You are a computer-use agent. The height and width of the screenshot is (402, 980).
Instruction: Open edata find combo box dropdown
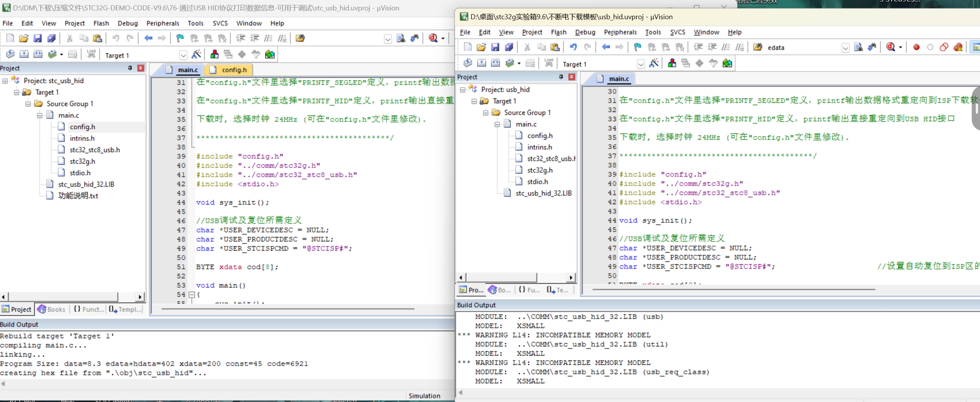click(845, 48)
